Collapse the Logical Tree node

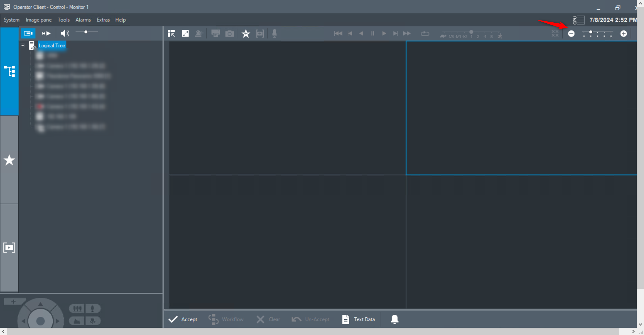[x=23, y=45]
